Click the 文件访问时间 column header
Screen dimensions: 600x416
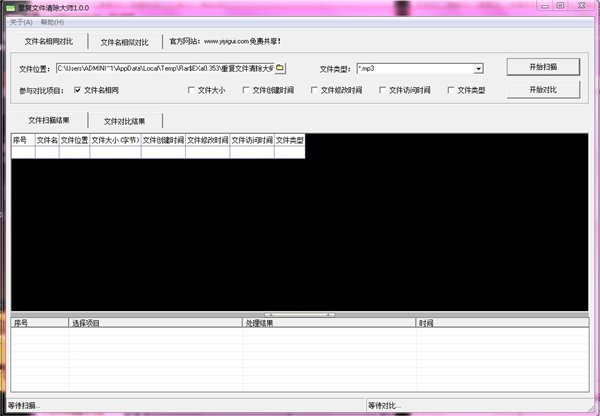[x=252, y=140]
